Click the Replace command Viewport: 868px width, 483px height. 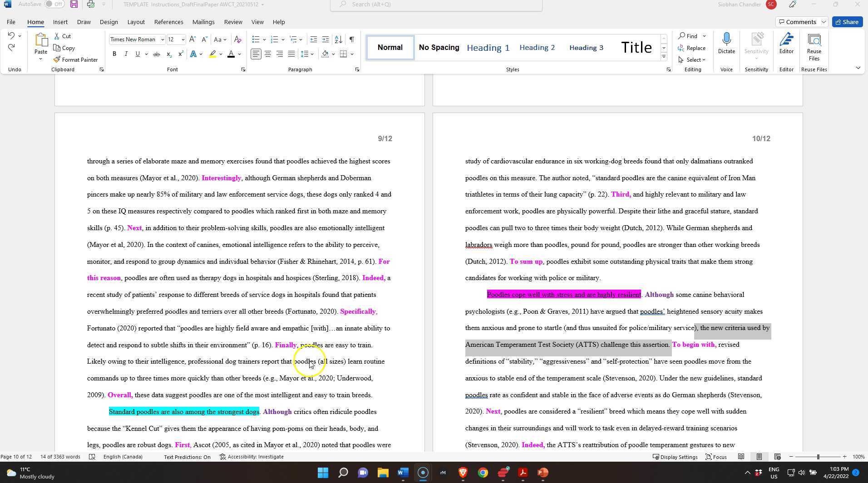pyautogui.click(x=692, y=48)
